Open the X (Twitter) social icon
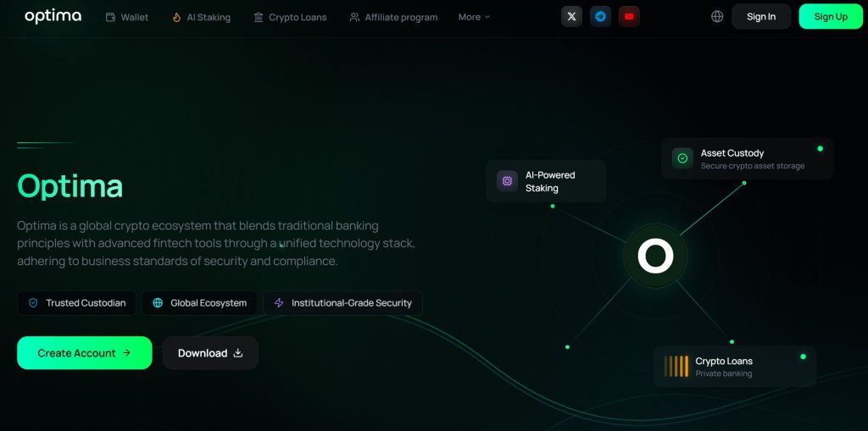The image size is (868, 431). [571, 17]
